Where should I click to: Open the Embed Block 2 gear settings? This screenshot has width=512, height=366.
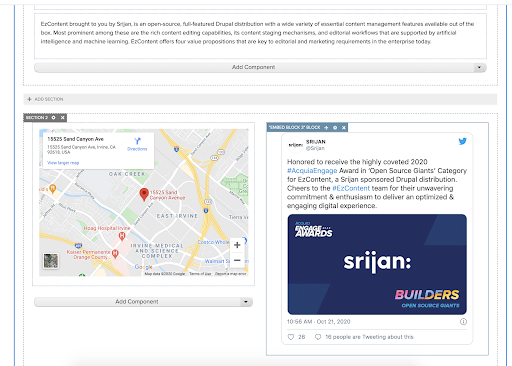point(335,128)
